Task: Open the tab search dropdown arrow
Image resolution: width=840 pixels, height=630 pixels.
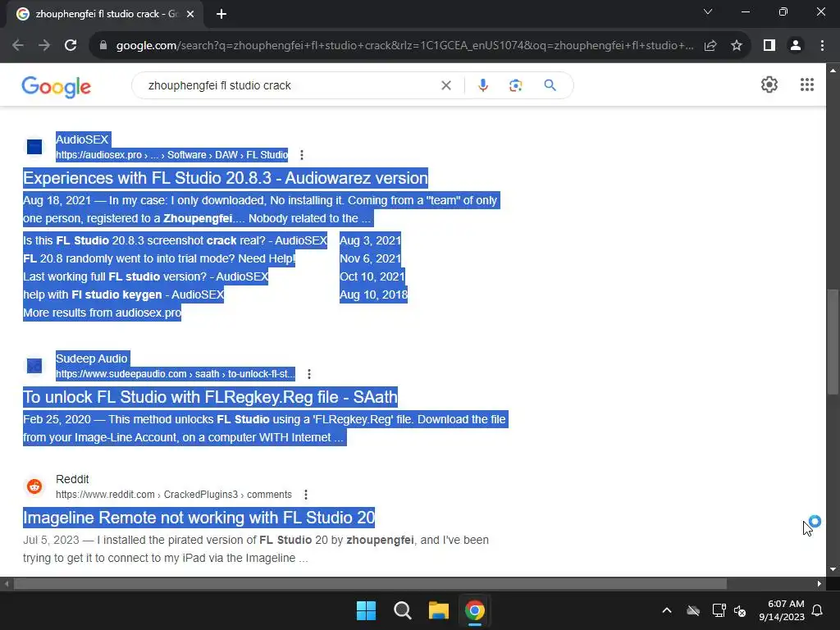Action: 708,11
